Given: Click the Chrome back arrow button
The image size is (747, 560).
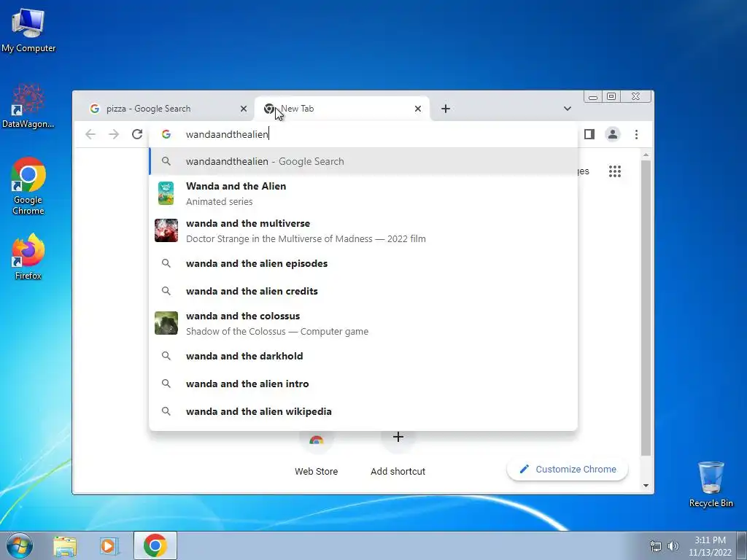Looking at the screenshot, I should click(90, 134).
